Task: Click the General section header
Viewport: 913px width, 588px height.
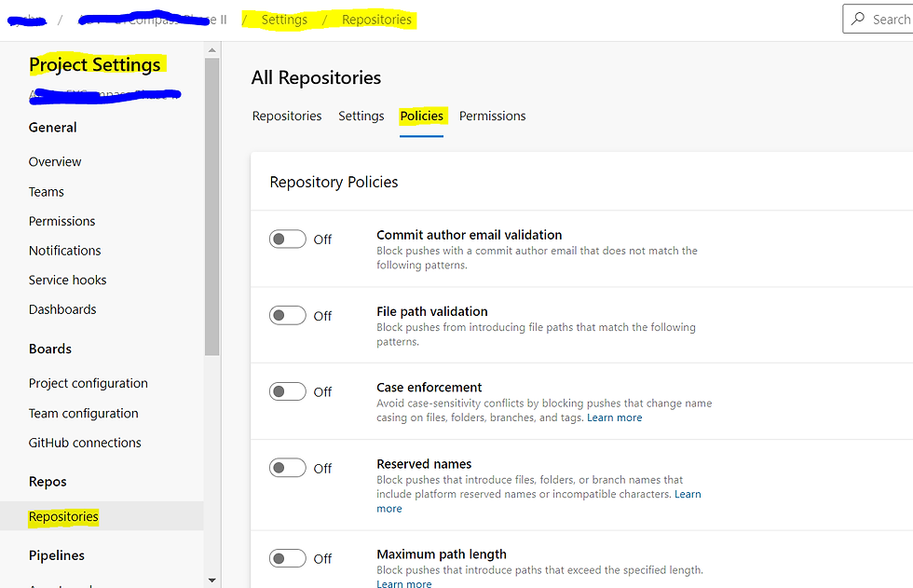Action: [x=52, y=128]
